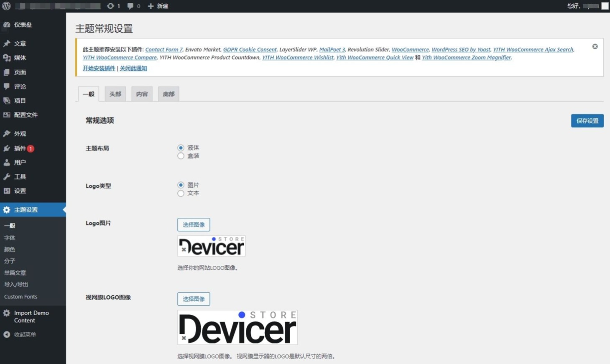This screenshot has width=610, height=364.
Task: Open Yith WooCommerce Quick View link
Action: 375,57
